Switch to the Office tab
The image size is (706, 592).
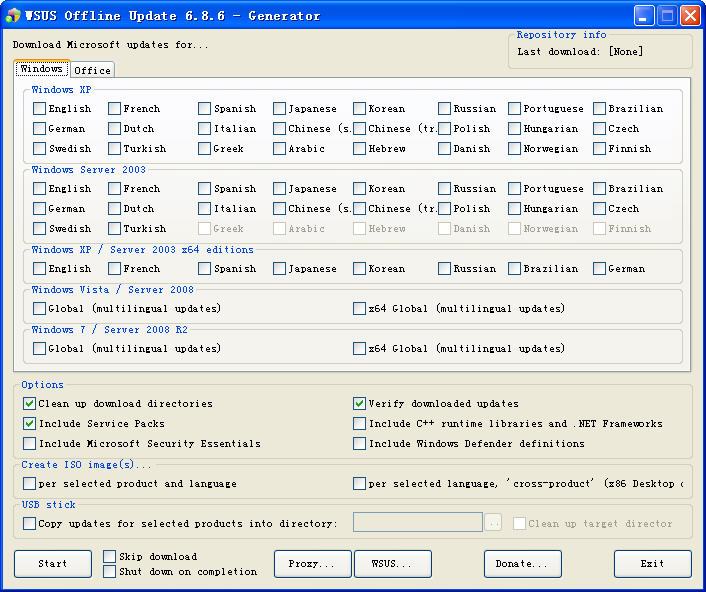click(x=92, y=70)
